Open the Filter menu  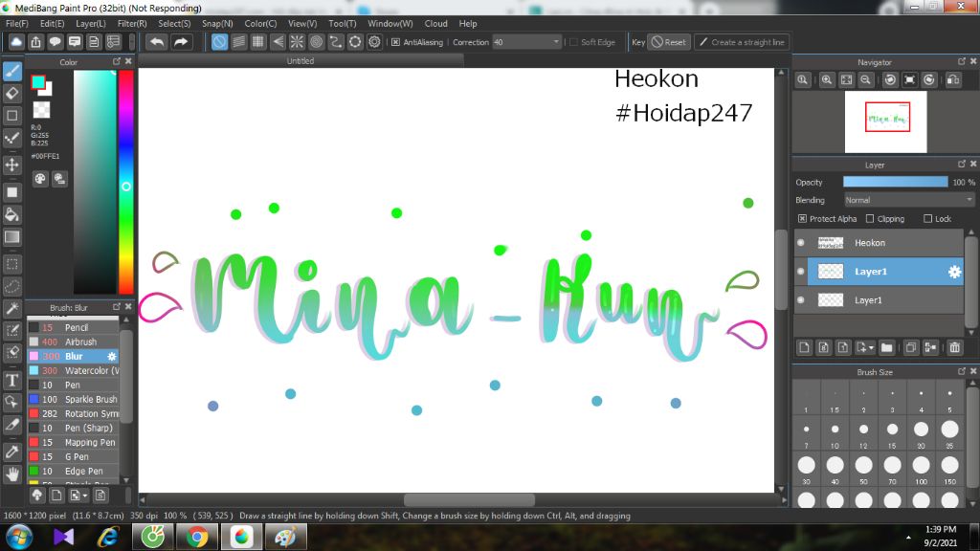click(x=132, y=23)
